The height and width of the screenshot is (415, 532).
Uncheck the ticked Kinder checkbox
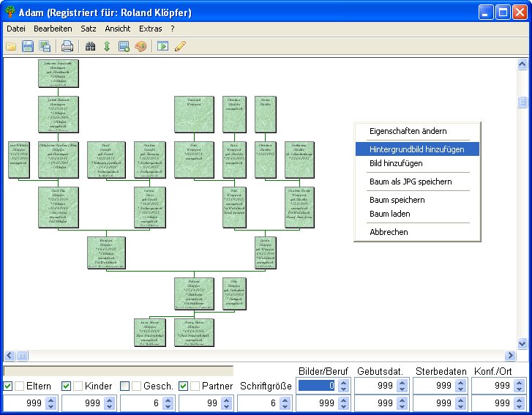point(66,386)
